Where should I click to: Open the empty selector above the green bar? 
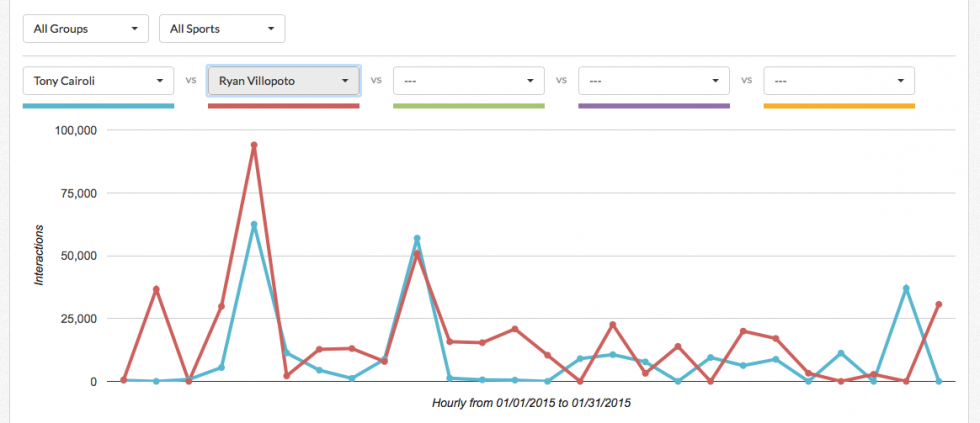pos(468,80)
